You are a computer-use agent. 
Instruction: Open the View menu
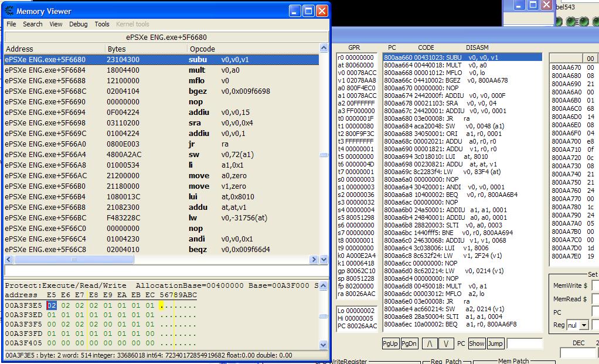coord(56,24)
